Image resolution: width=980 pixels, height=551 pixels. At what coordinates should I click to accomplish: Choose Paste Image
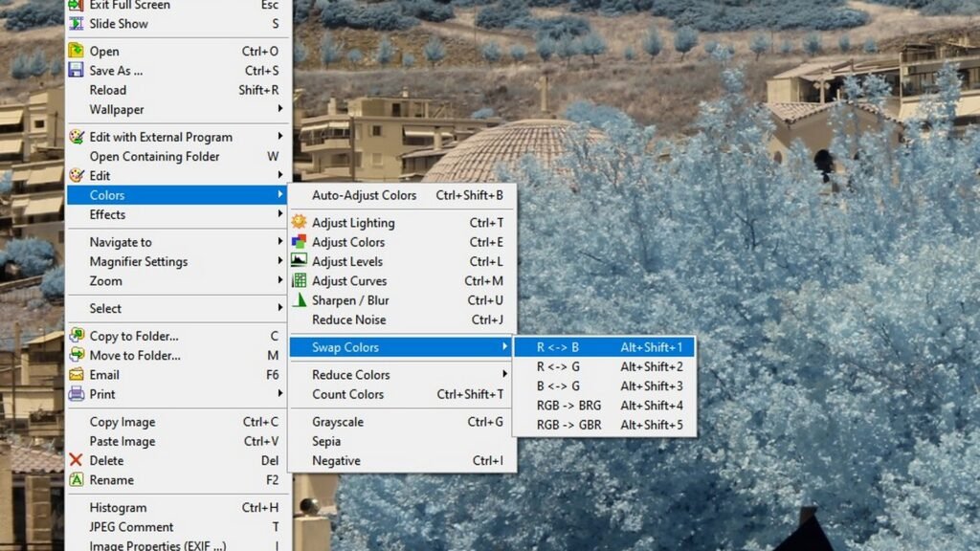pos(177,440)
